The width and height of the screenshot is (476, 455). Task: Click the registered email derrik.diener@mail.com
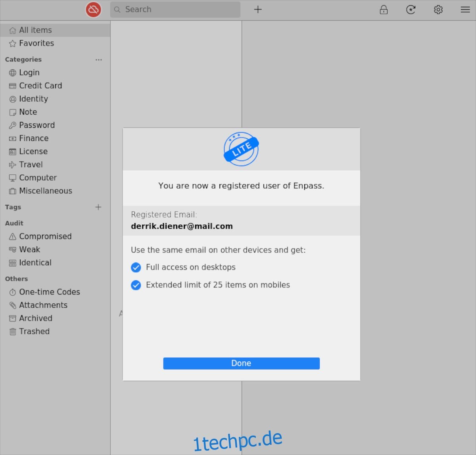182,226
